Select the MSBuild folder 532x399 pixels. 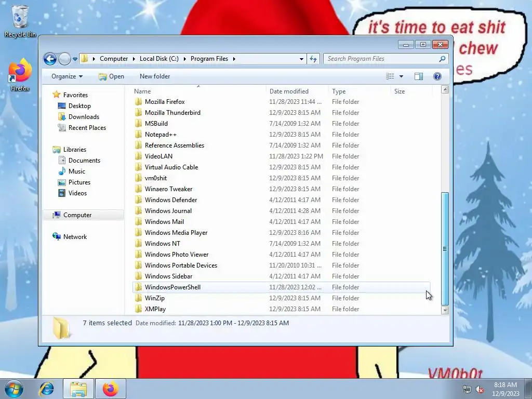tap(156, 124)
